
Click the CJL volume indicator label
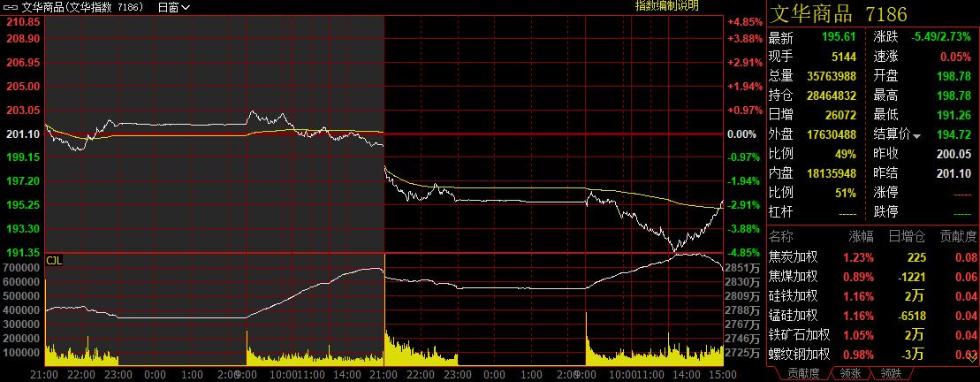[55, 260]
